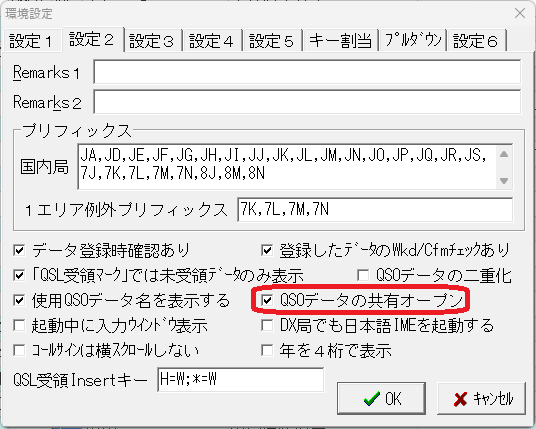Viewport: 536px width, 429px height.
Task: Switch to the 設定1 tab
Action: tap(31, 41)
